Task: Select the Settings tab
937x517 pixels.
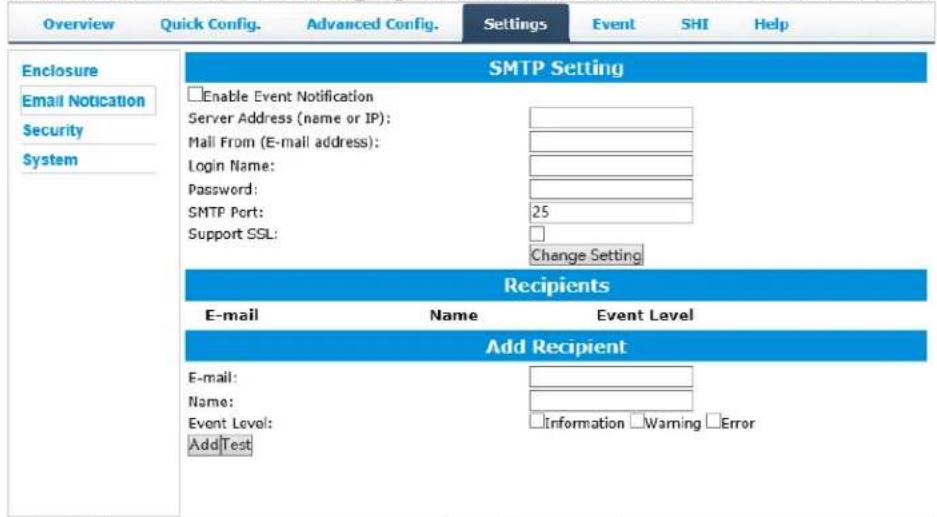Action: tap(516, 24)
